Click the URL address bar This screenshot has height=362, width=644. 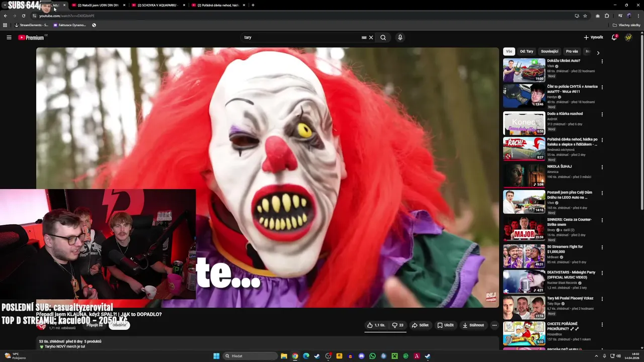pyautogui.click(x=302, y=16)
